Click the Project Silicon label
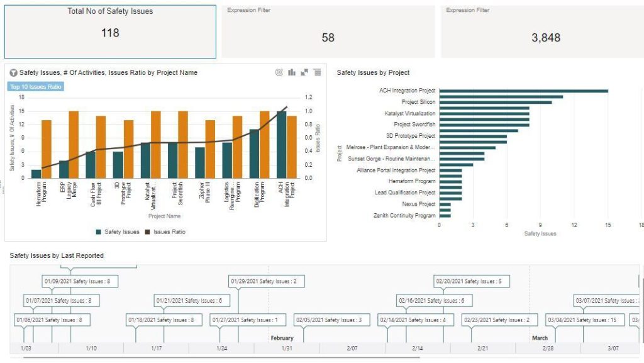644x363 pixels. click(418, 102)
